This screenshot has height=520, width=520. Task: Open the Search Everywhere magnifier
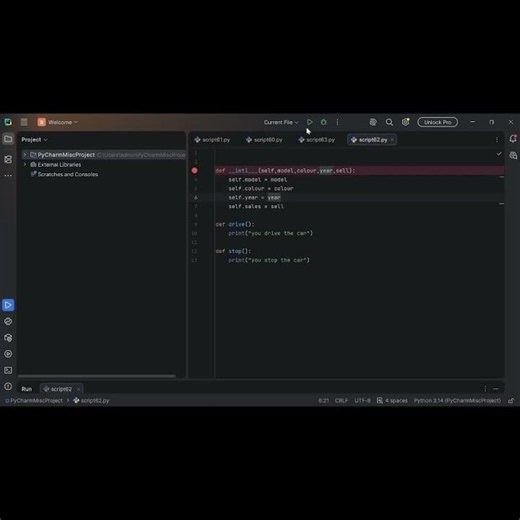(x=389, y=122)
